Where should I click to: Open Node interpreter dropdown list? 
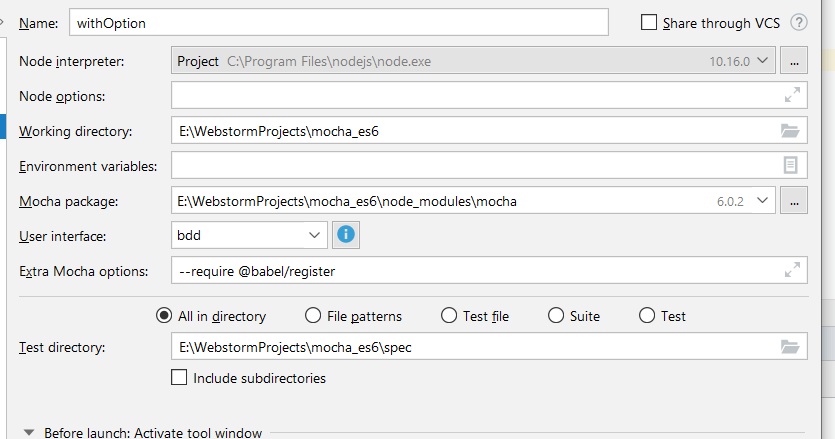[x=763, y=61]
